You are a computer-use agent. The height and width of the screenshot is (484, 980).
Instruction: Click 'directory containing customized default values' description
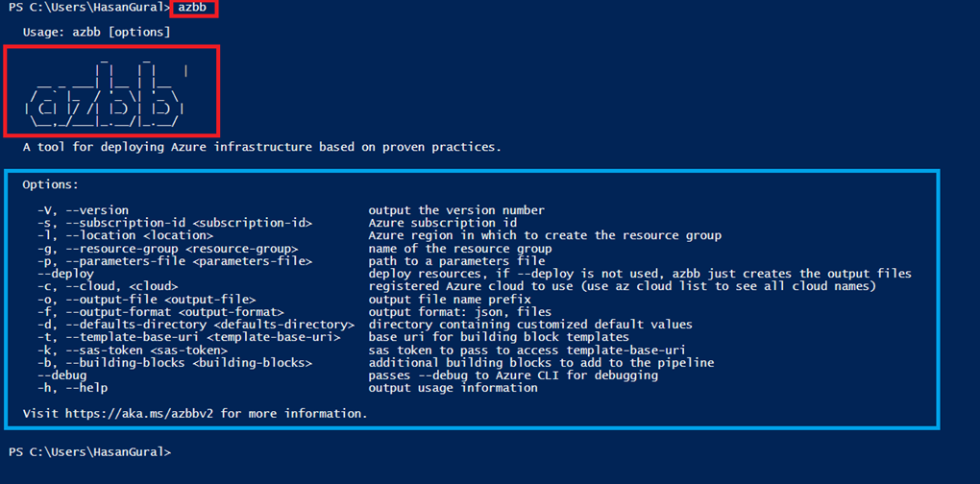coord(530,325)
